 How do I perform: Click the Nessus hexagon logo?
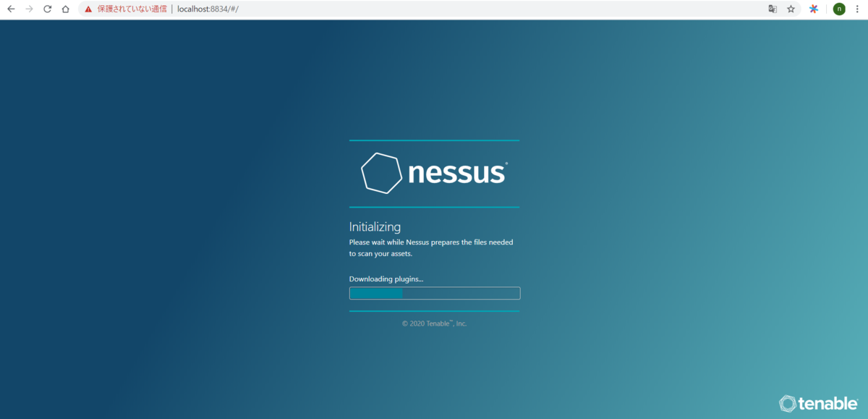pos(381,173)
